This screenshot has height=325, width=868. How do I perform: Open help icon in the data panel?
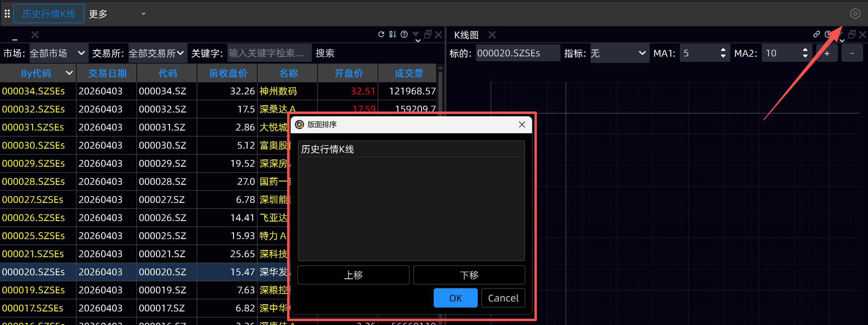coord(404,34)
